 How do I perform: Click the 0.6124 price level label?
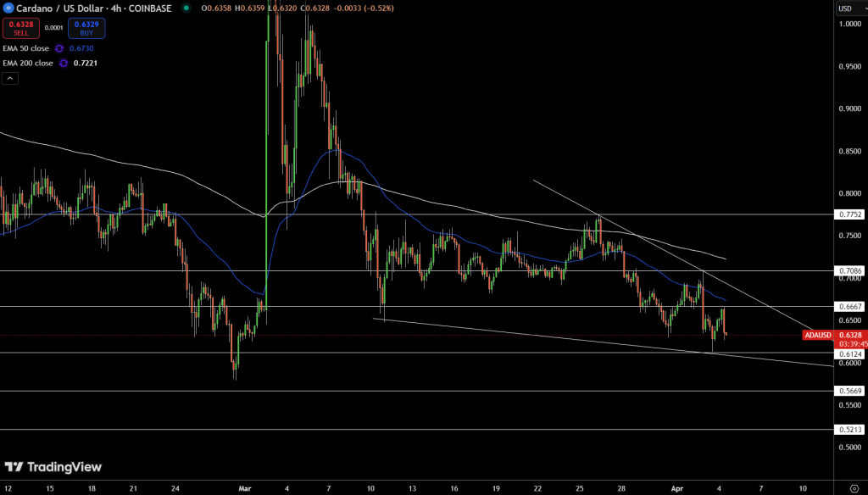(x=849, y=353)
